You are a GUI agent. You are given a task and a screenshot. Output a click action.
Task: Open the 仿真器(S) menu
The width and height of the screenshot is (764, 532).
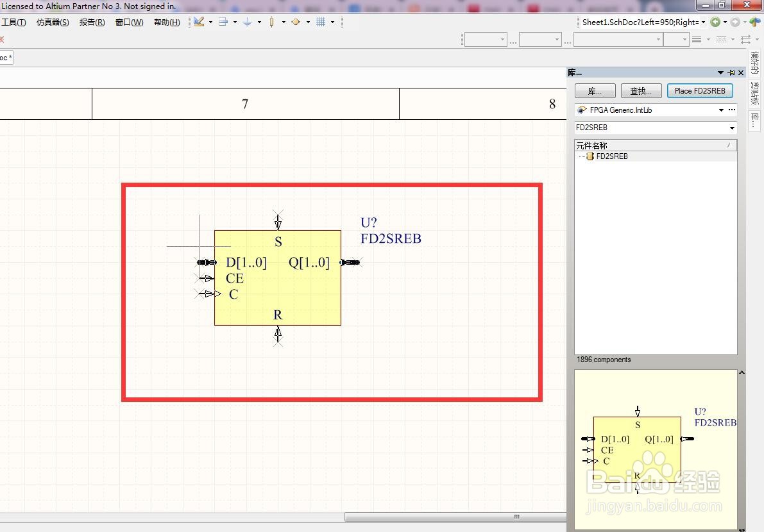point(53,22)
